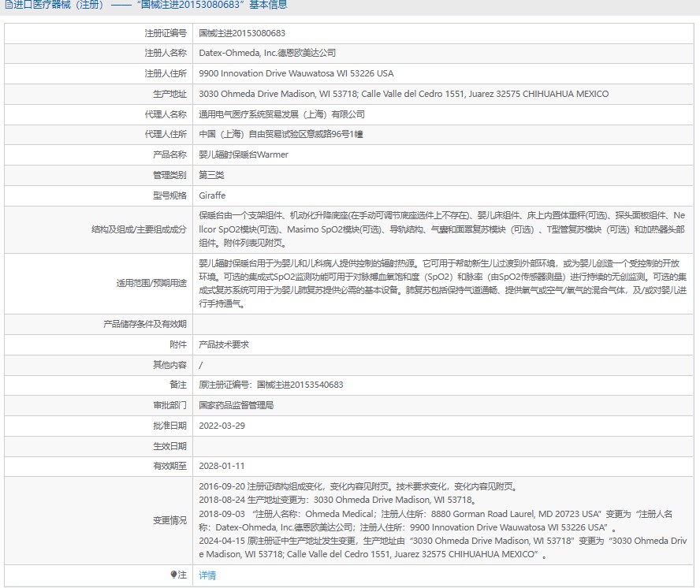
Task: Open the 详情 link in the 注 row
Action: tap(207, 575)
